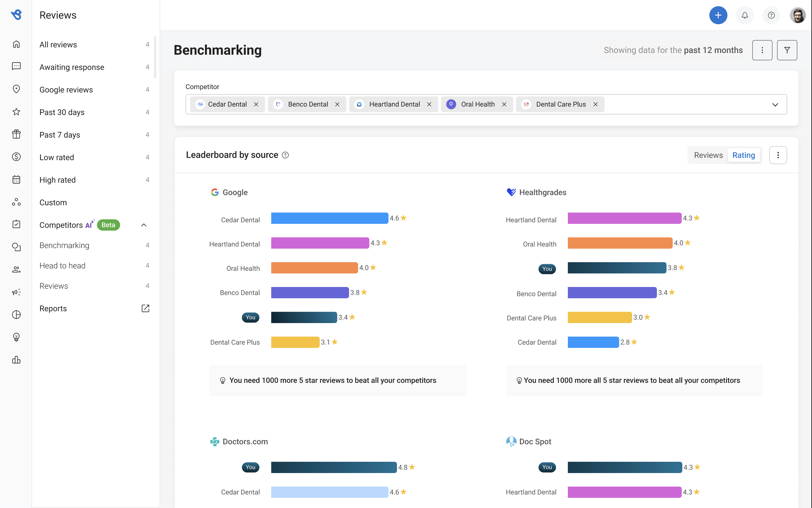The height and width of the screenshot is (508, 812).
Task: Remove Benco Dental competitor chip
Action: point(337,105)
